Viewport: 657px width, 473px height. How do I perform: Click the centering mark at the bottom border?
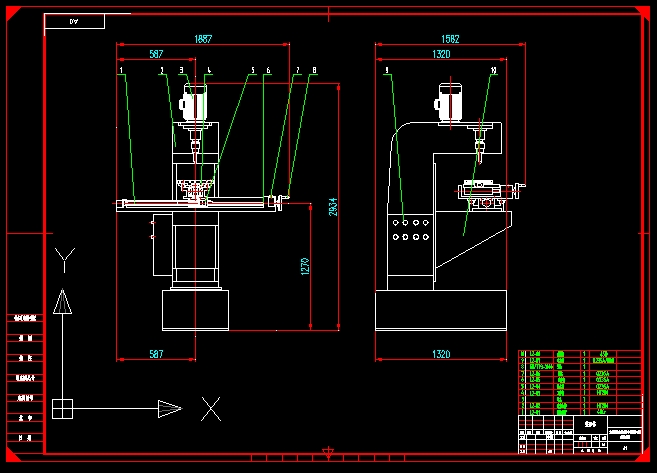[328, 452]
